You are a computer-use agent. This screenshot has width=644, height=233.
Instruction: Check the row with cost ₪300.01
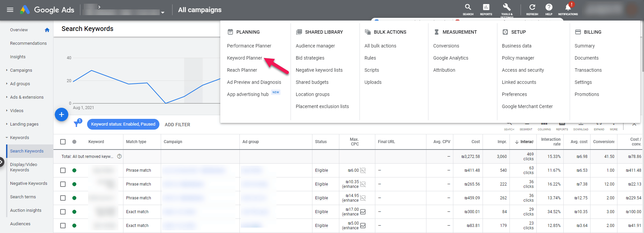[63, 212]
